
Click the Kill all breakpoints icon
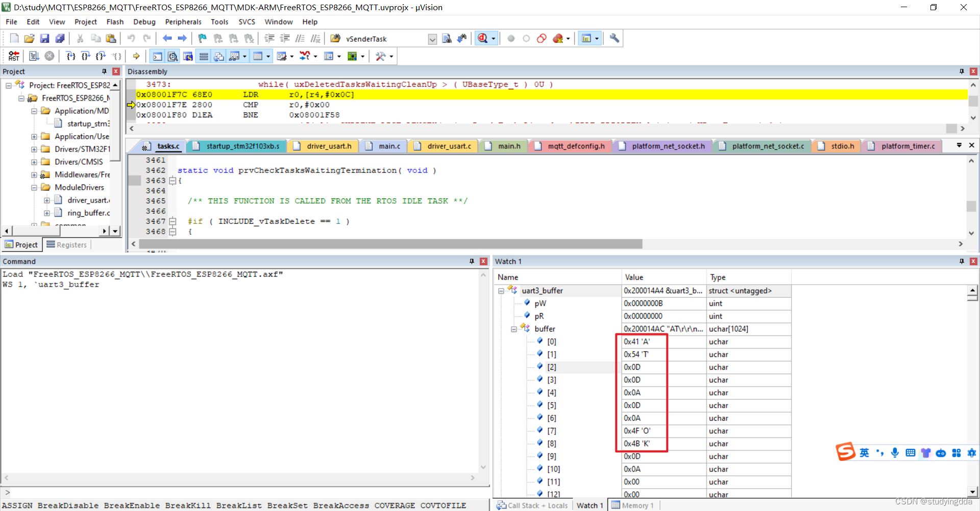(x=558, y=38)
